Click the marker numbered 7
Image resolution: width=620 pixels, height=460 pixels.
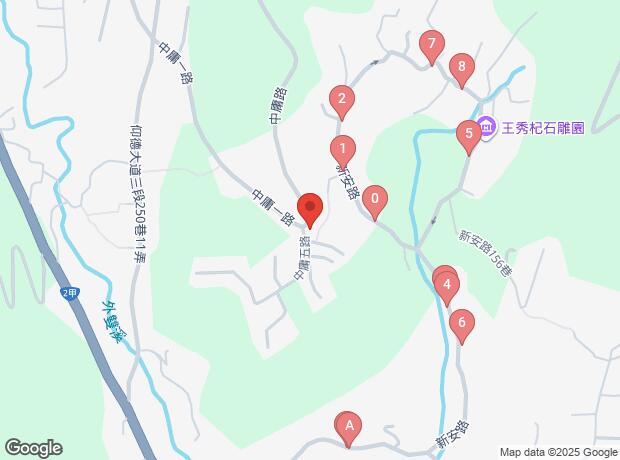click(432, 46)
